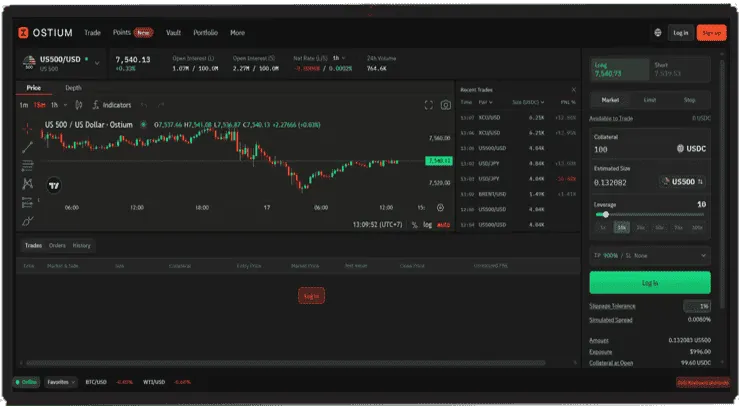The height and width of the screenshot is (410, 740).
Task: Click the Ostium logo in the header
Action: coord(45,33)
